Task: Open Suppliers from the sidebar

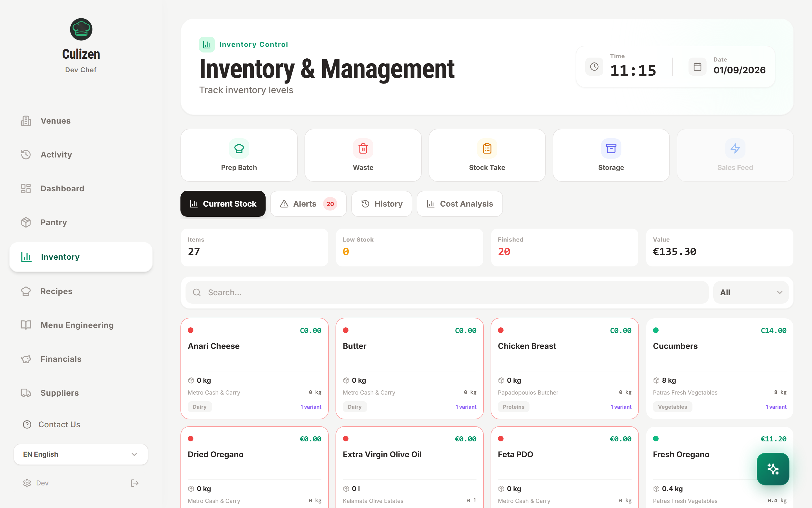Action: tap(81, 393)
